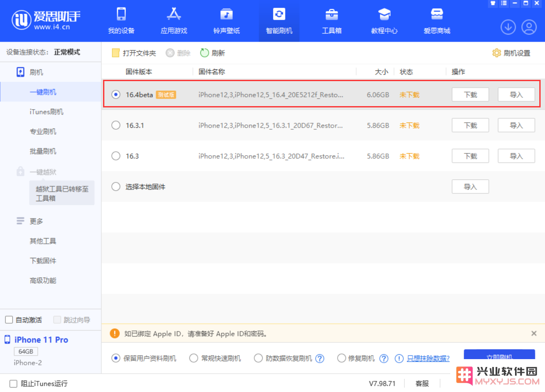Click iPhone 11 Pro device name

pyautogui.click(x=41, y=340)
